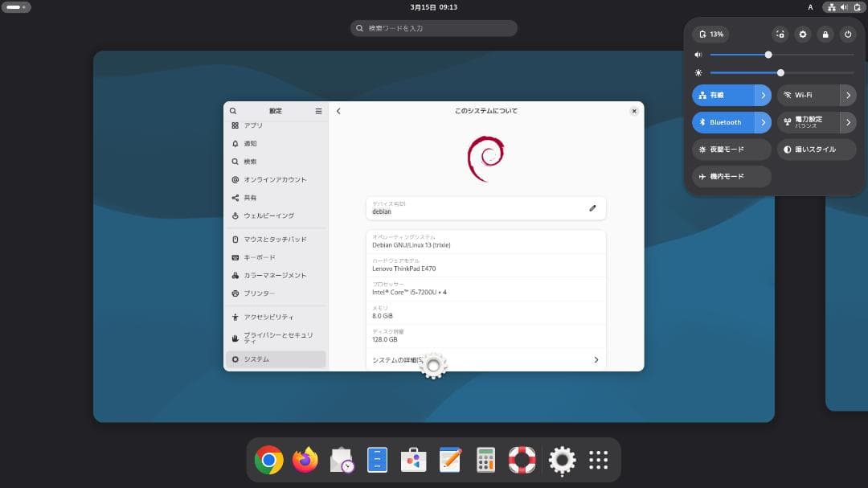The image size is (868, 488).
Task: Lock the screen via the padlock icon
Action: coord(825,34)
